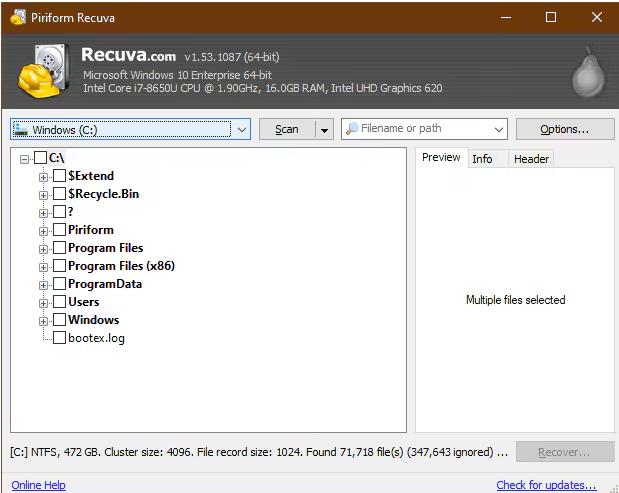Open the Windows (C:) drive dropdown
Image resolution: width=619 pixels, height=493 pixels.
click(x=242, y=129)
